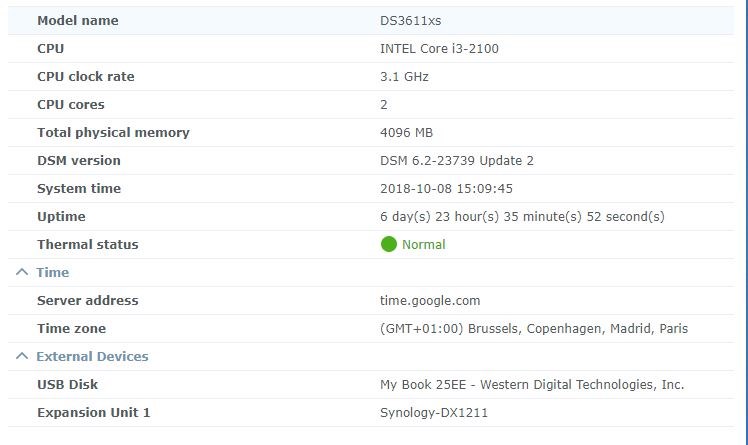Select the Uptime duration value
The width and height of the screenshot is (748, 445).
point(522,216)
